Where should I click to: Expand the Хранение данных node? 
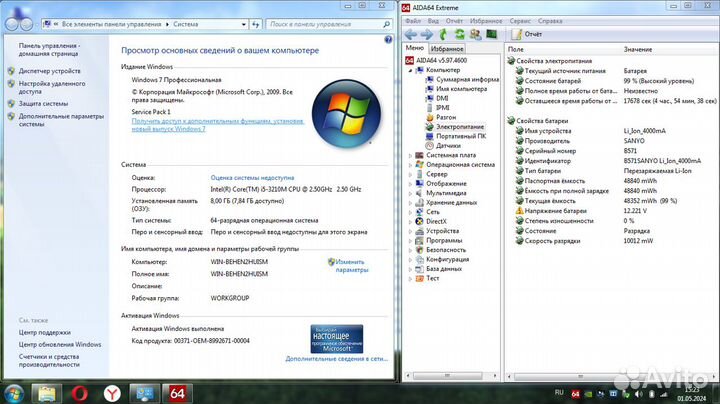[411, 203]
